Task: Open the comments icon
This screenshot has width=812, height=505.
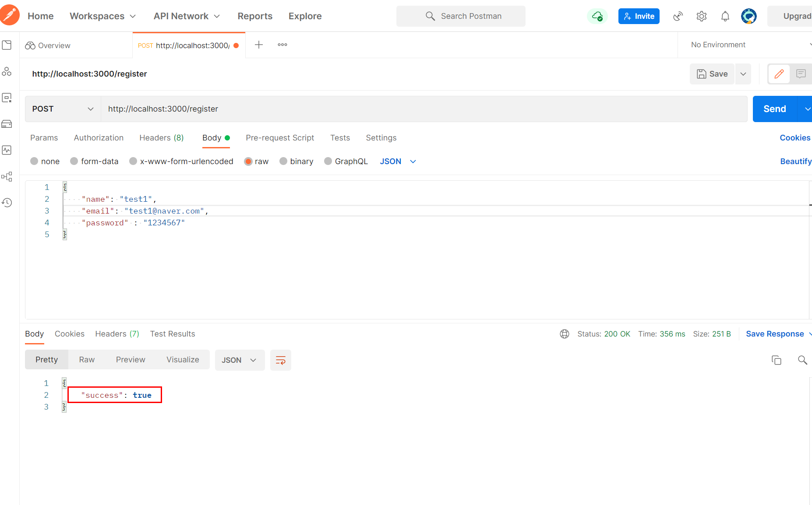Action: pyautogui.click(x=801, y=74)
